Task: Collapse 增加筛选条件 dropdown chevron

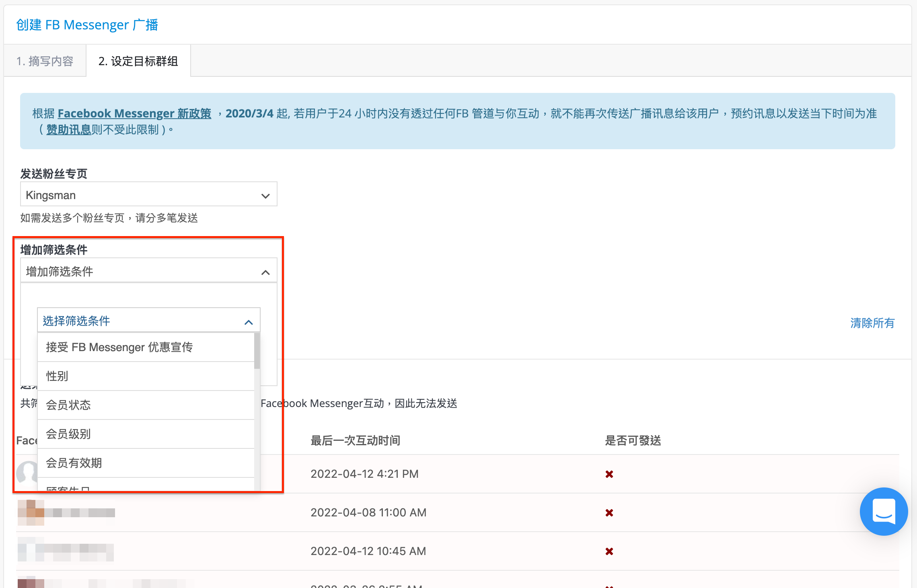Action: coord(265,272)
